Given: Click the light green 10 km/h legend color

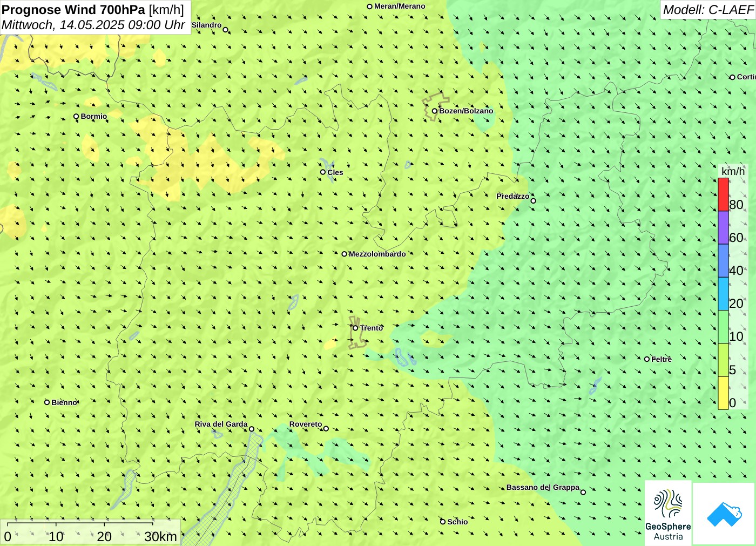Looking at the screenshot, I should click(723, 327).
